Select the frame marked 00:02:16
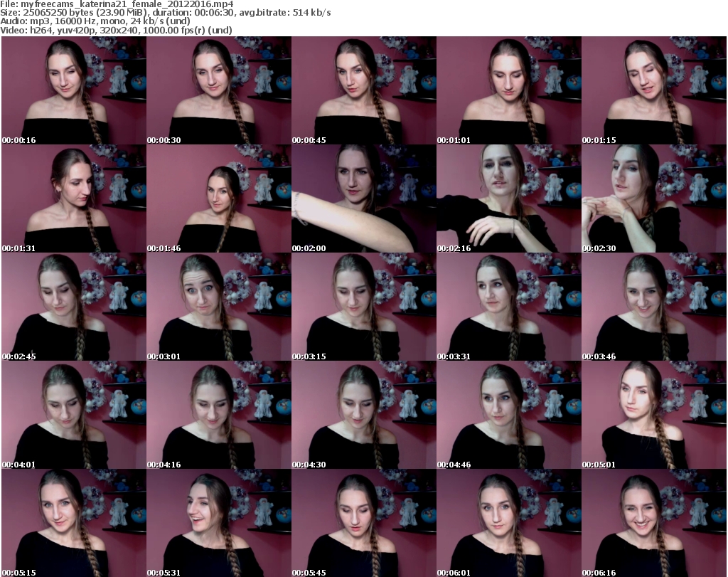728x577 pixels. click(508, 198)
